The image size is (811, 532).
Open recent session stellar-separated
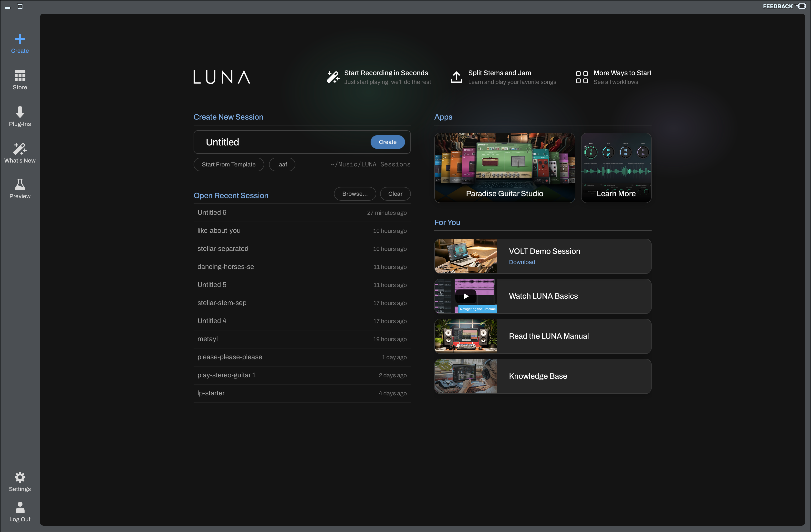[x=302, y=249]
